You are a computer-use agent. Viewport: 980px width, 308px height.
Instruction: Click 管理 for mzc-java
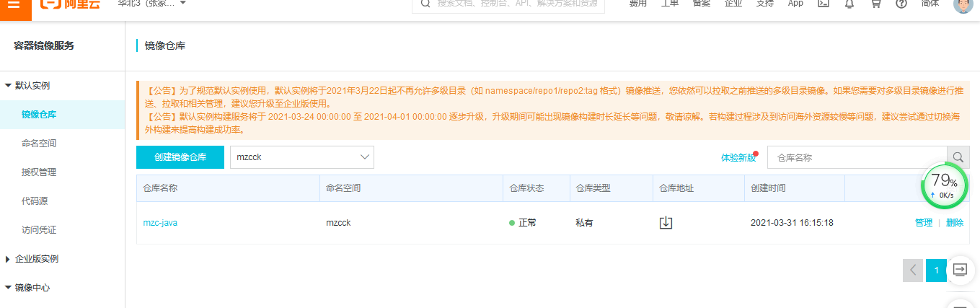[x=924, y=223]
